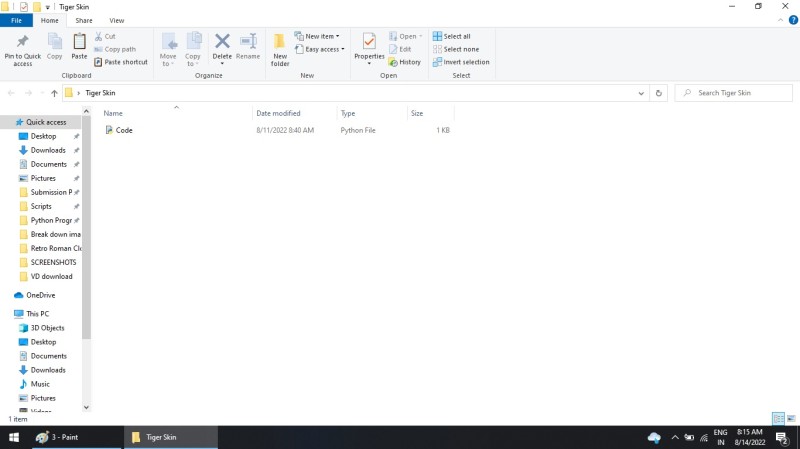Viewport: 800px width, 449px height.
Task: Open the notifications action center
Action: [782, 437]
